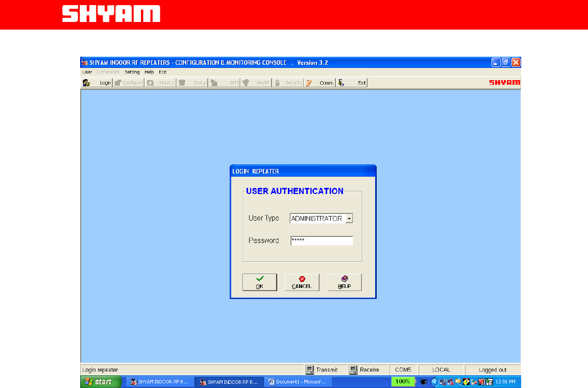This screenshot has width=588, height=388.
Task: Open the Windows Start menu
Action: 101,382
